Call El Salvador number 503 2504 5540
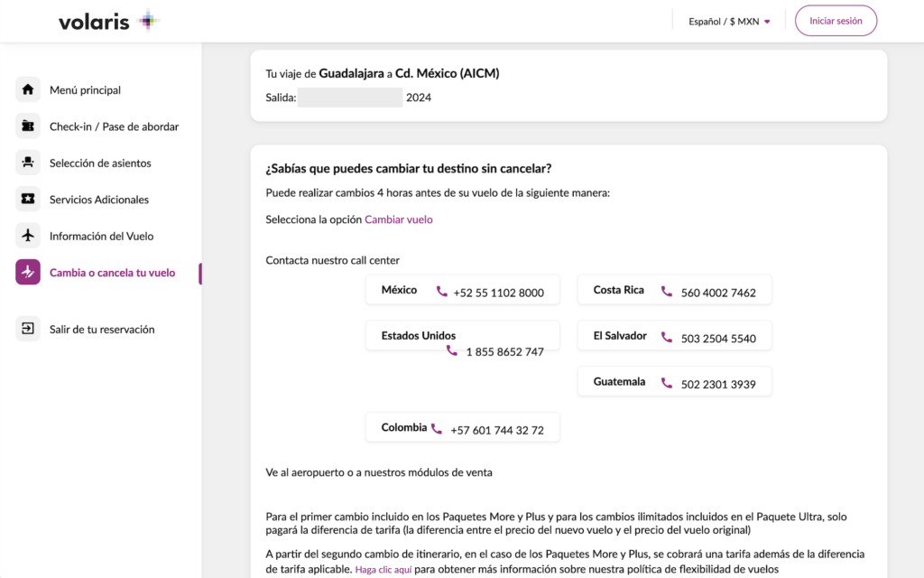924x578 pixels. pyautogui.click(x=718, y=339)
